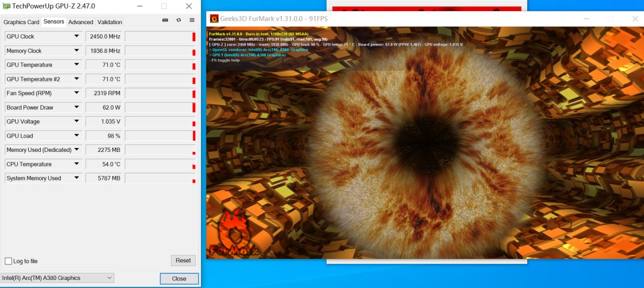The height and width of the screenshot is (288, 644).
Task: Open the GPU-Z hamburger menu icon
Action: (x=192, y=20)
